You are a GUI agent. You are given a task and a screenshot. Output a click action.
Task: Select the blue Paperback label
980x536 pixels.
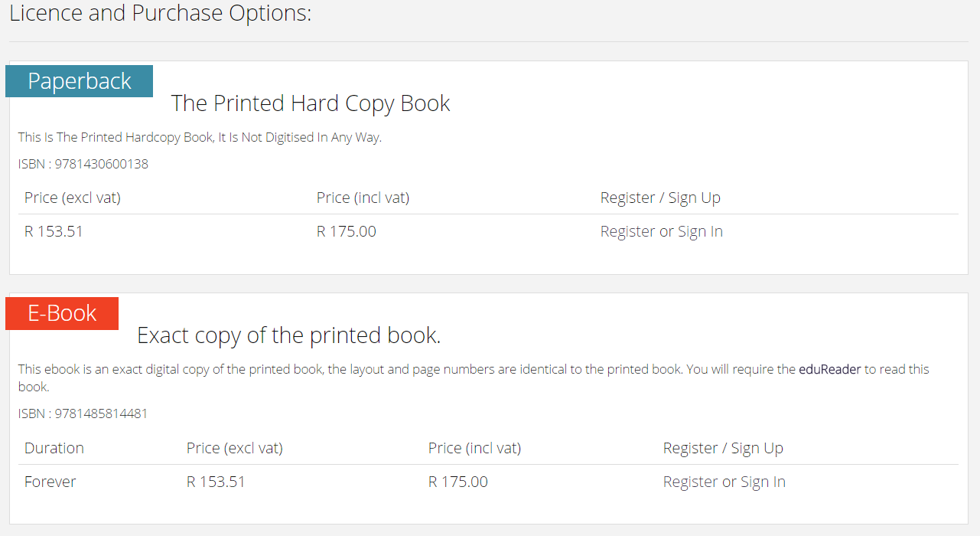pyautogui.click(x=80, y=81)
